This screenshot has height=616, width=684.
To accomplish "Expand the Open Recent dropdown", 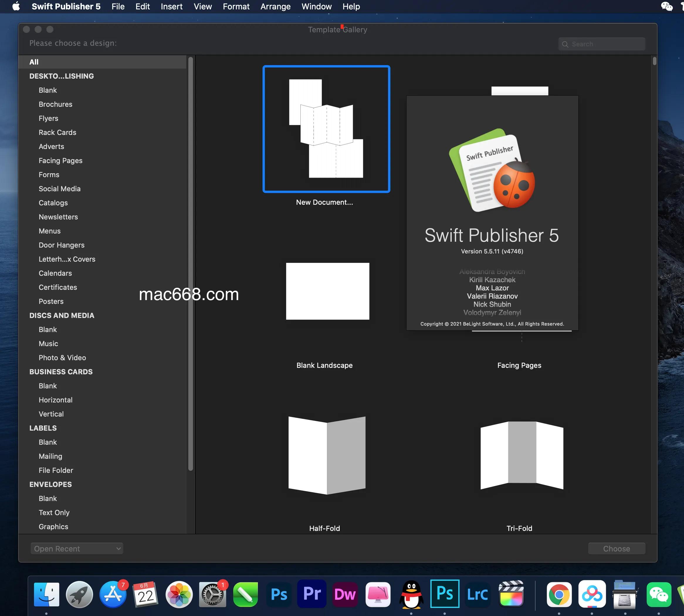I will (x=77, y=549).
